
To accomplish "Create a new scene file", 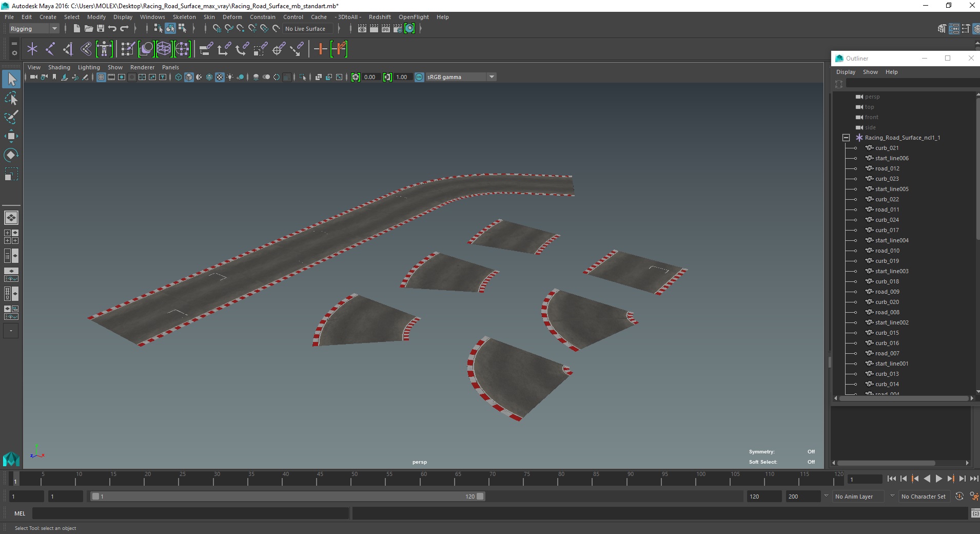I will tap(76, 29).
